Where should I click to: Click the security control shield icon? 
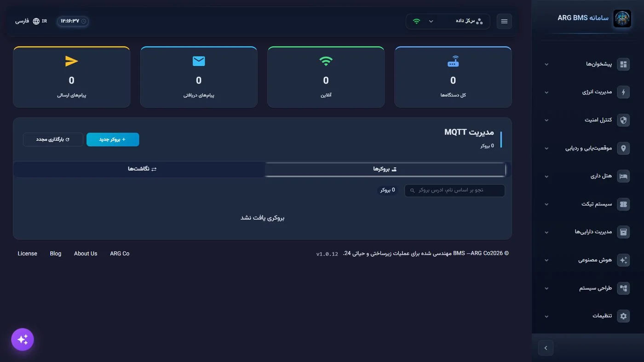coord(623,120)
